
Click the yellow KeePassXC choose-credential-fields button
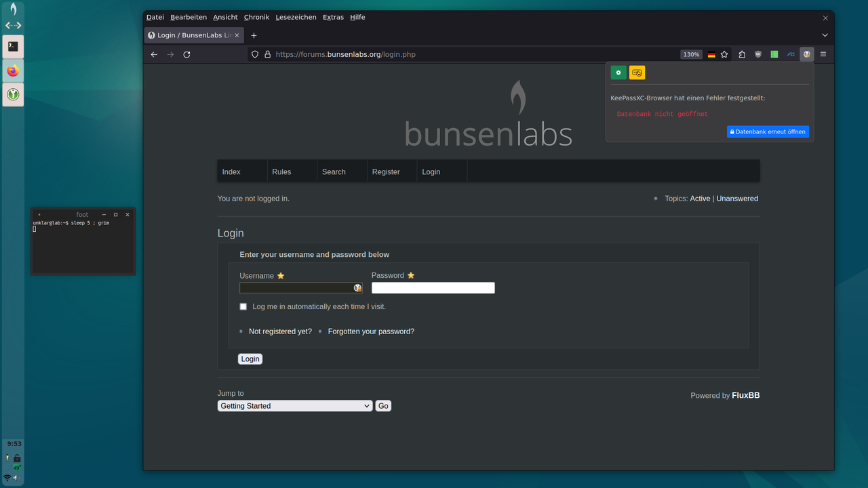click(637, 73)
